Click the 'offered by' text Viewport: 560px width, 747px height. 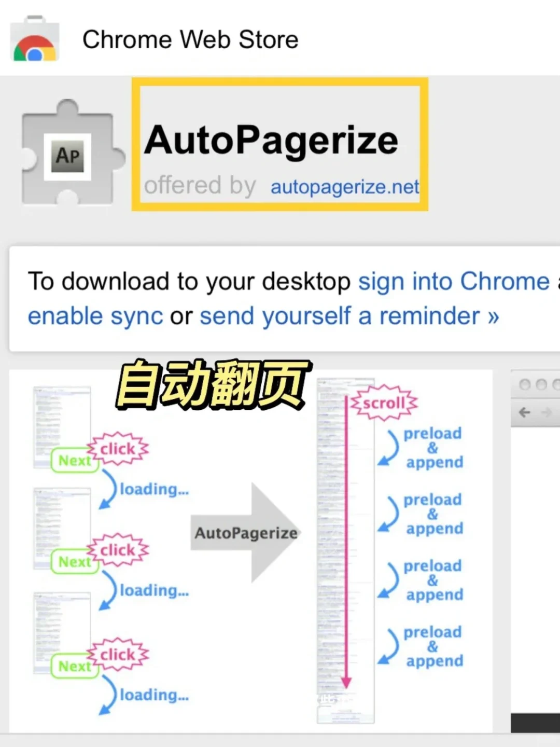coord(200,185)
